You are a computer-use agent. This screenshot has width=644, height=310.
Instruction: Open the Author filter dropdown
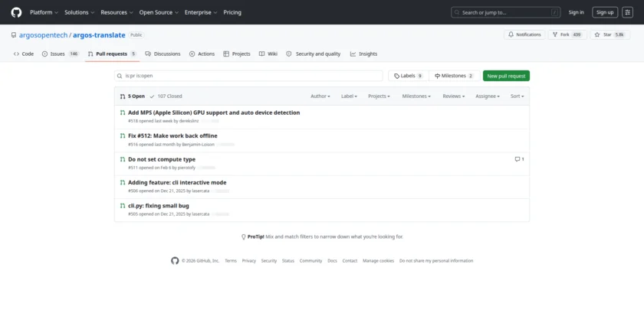(x=320, y=96)
